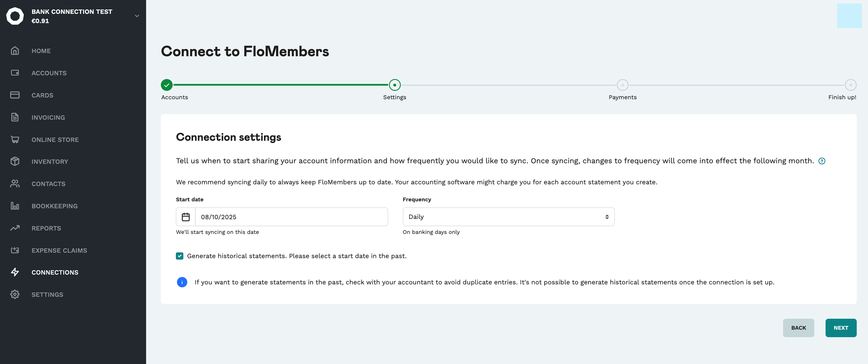868x364 pixels.
Task: Click the help question mark icon
Action: [822, 161]
